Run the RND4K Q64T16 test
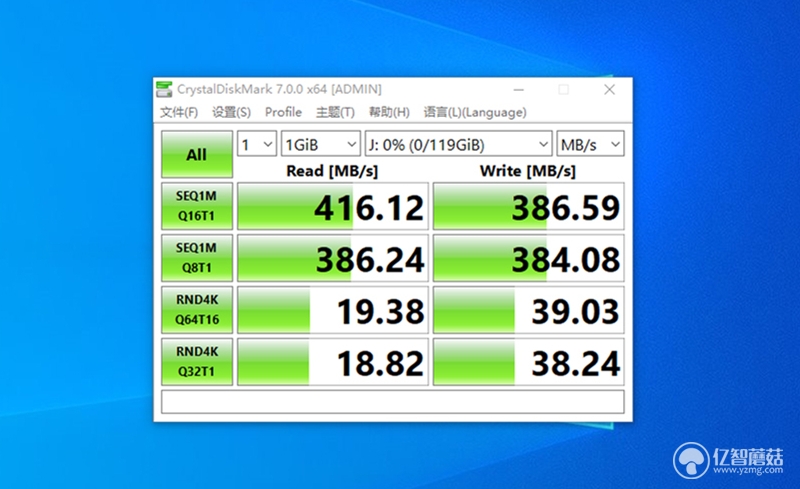This screenshot has width=800, height=489. [x=197, y=310]
